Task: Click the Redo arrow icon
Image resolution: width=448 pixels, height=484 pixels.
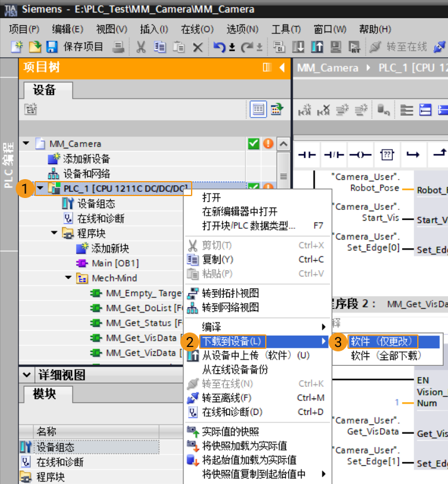Action: 246,47
